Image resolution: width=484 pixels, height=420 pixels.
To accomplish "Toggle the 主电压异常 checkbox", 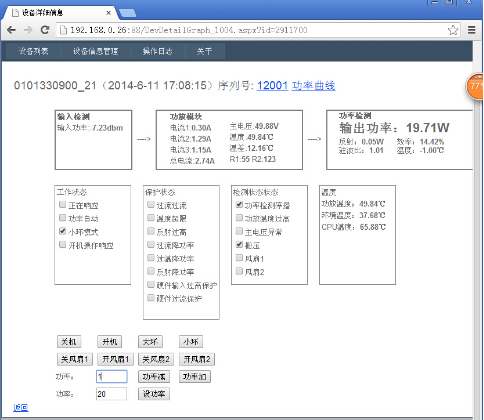I will click(x=239, y=231).
